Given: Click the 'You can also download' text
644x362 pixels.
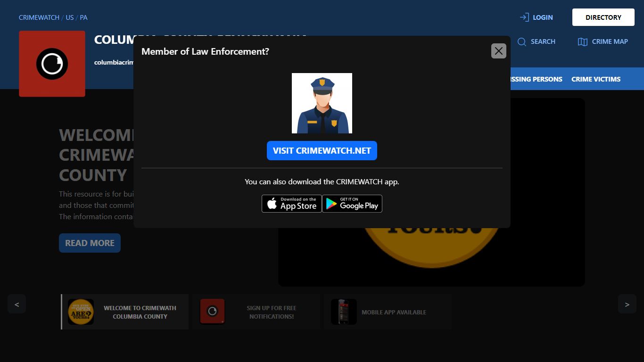Looking at the screenshot, I should click(x=322, y=181).
